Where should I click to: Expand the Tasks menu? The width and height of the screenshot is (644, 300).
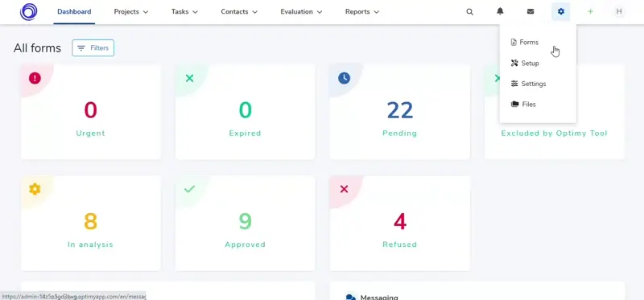(184, 12)
